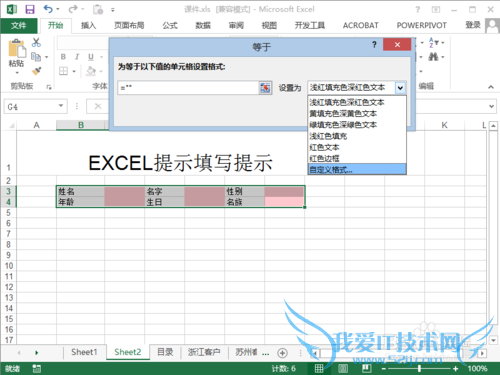This screenshot has width=500, height=375.
Task: Click next sheet tab navigation arrow
Action: tap(36, 353)
